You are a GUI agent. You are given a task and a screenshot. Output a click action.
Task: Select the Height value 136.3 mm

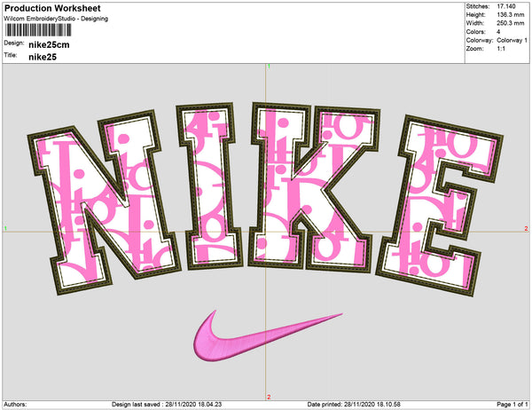click(511, 15)
